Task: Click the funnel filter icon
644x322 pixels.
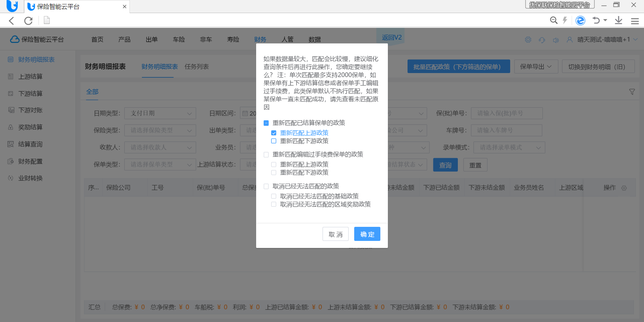Action: 632,92
